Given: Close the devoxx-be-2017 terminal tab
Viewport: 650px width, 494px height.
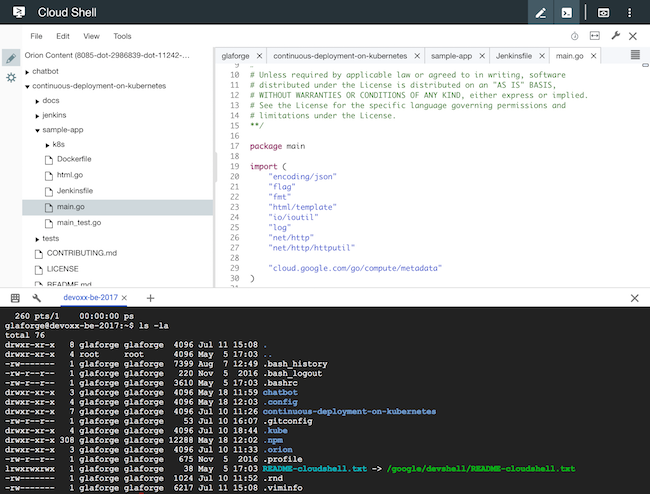Looking at the screenshot, I should pos(124,298).
